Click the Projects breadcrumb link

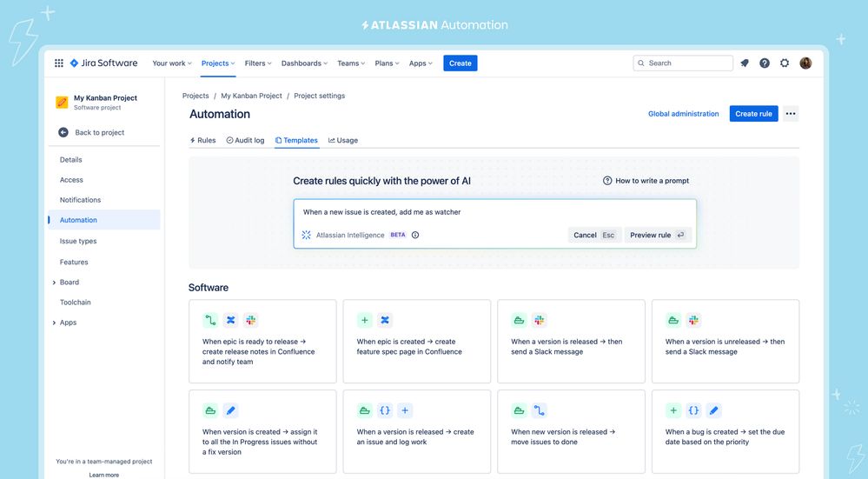(x=195, y=96)
